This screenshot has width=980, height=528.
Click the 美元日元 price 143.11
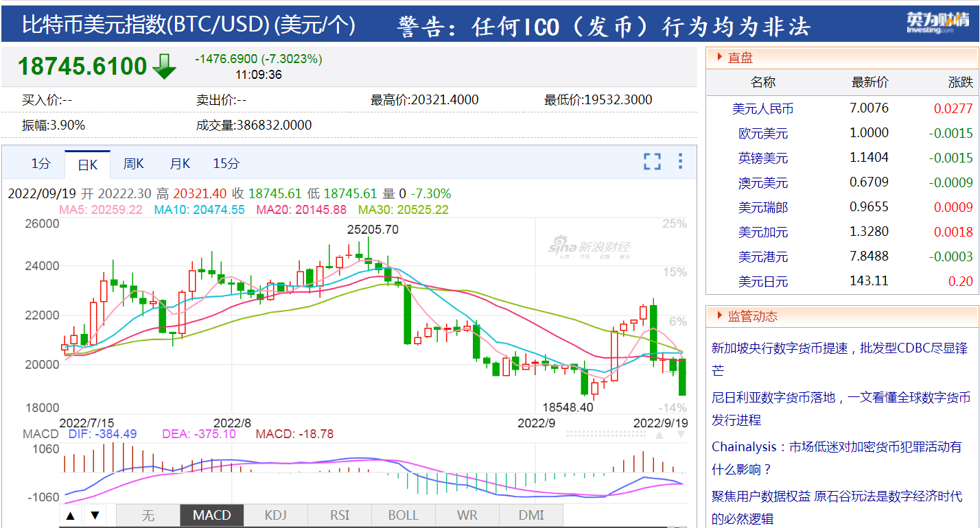coord(869,280)
